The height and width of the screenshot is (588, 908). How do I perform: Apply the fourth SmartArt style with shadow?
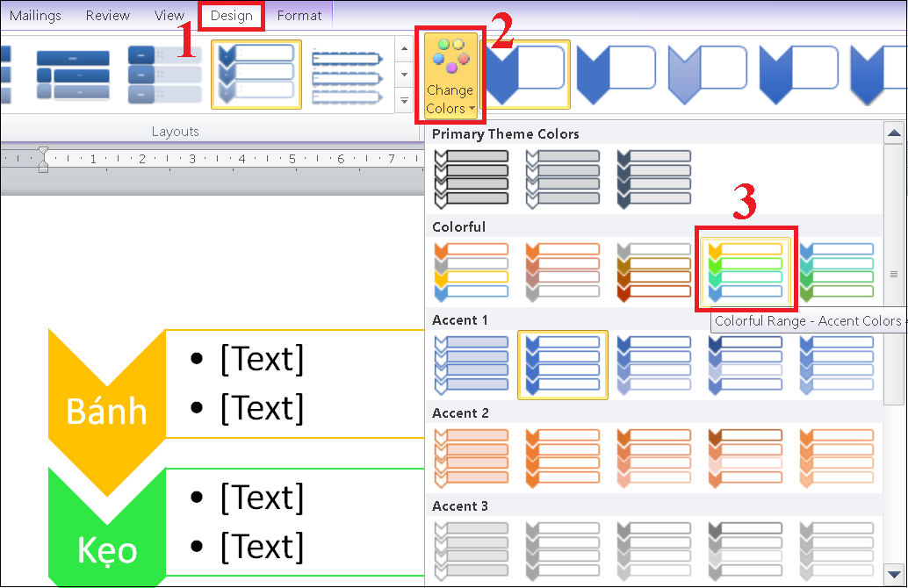(x=799, y=75)
